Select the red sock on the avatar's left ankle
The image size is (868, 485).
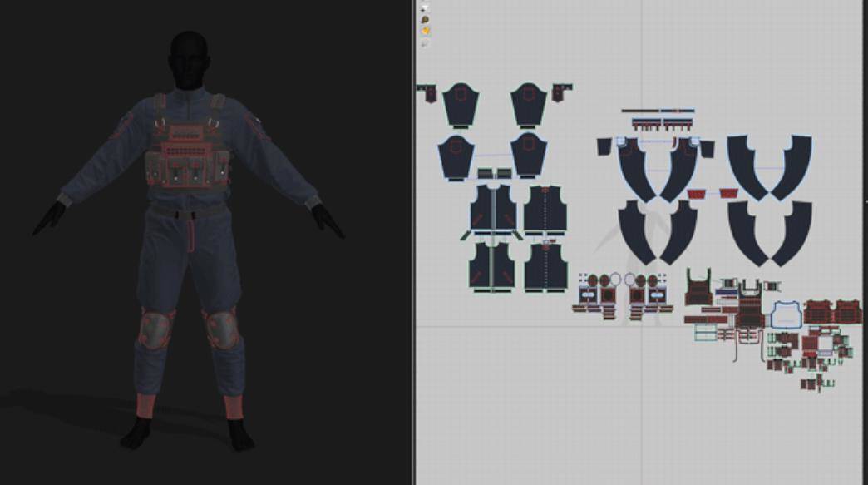[x=234, y=407]
